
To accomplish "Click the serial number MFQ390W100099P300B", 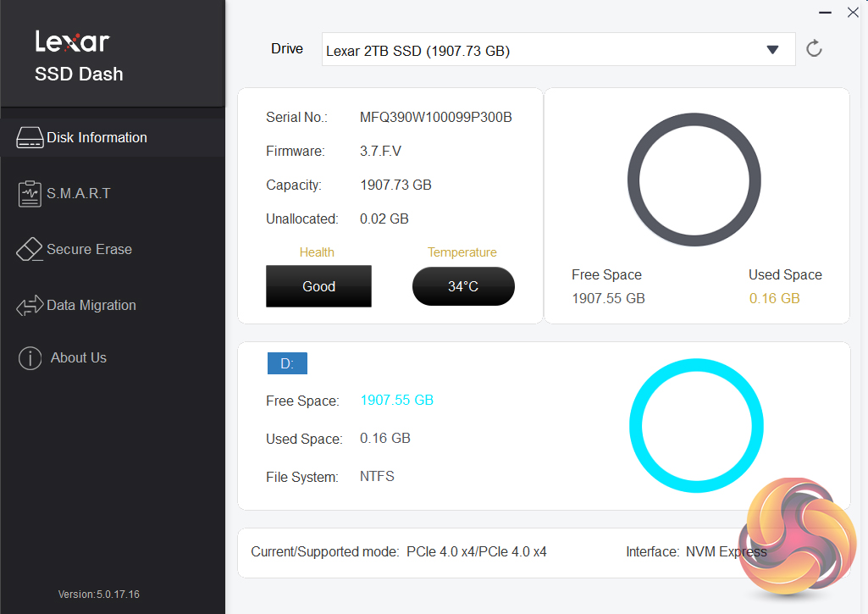I will (x=435, y=118).
